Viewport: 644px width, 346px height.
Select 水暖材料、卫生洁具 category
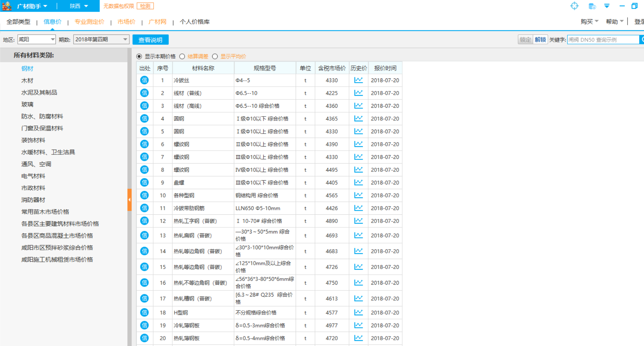coord(48,152)
